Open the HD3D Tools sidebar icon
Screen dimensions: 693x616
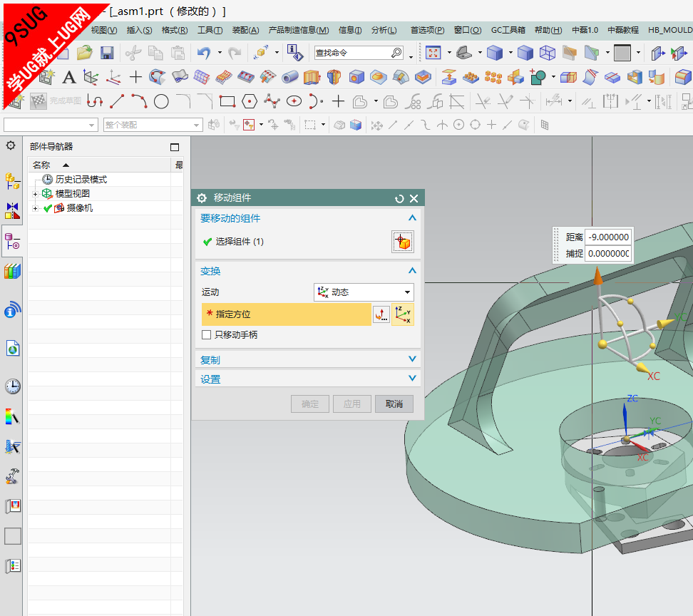(12, 309)
